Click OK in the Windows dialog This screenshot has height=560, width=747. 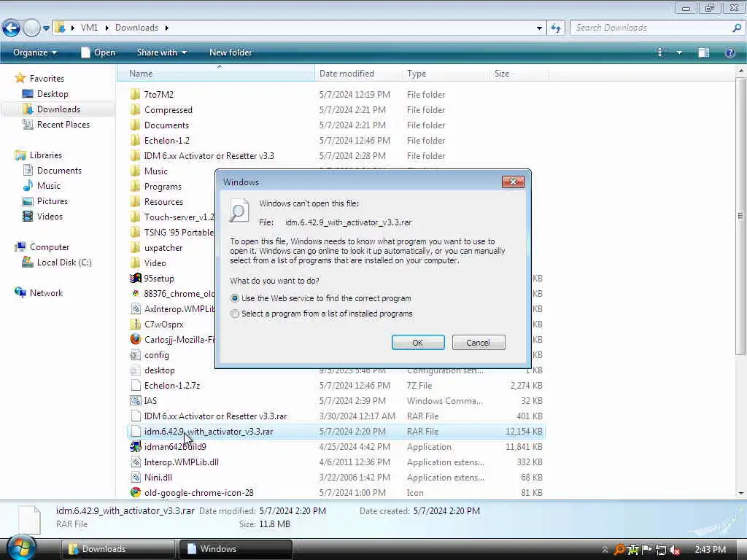[418, 343]
